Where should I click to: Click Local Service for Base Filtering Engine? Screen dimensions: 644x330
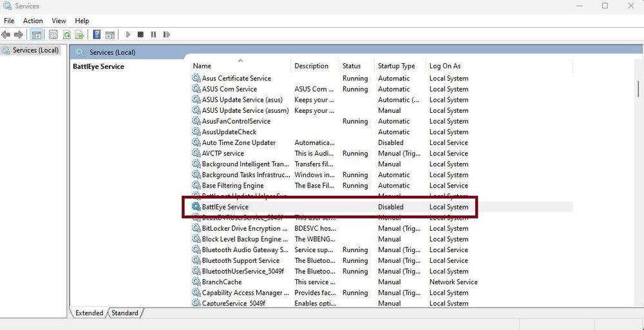pos(448,186)
